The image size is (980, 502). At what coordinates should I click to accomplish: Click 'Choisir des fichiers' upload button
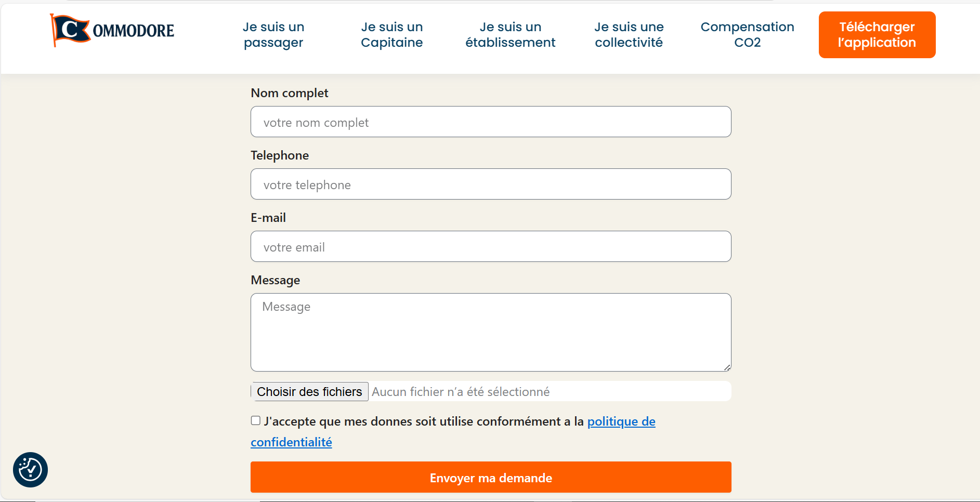(x=310, y=392)
